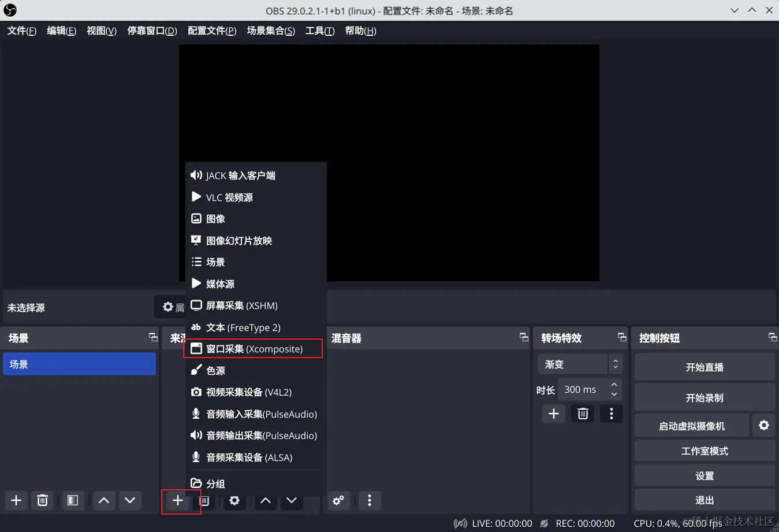Image resolution: width=779 pixels, height=532 pixels.
Task: Move the scene up with the arrow icon
Action: pos(104,500)
